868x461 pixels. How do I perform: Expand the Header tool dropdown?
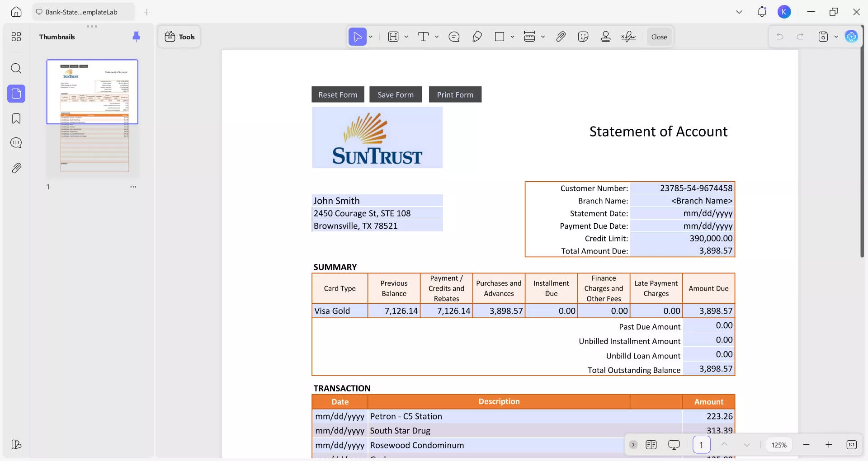[x=406, y=37]
